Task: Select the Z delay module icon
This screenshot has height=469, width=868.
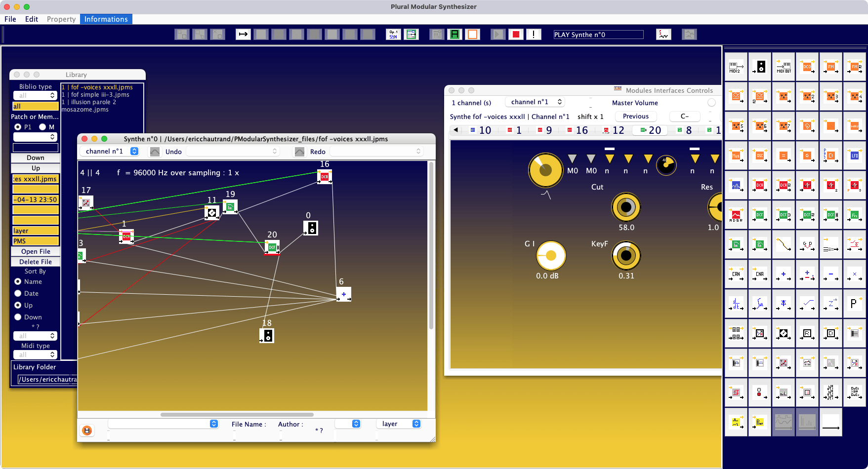Action: point(831,304)
